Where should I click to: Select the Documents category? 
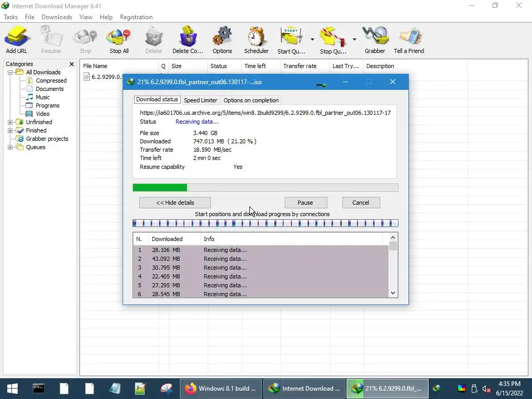[49, 89]
